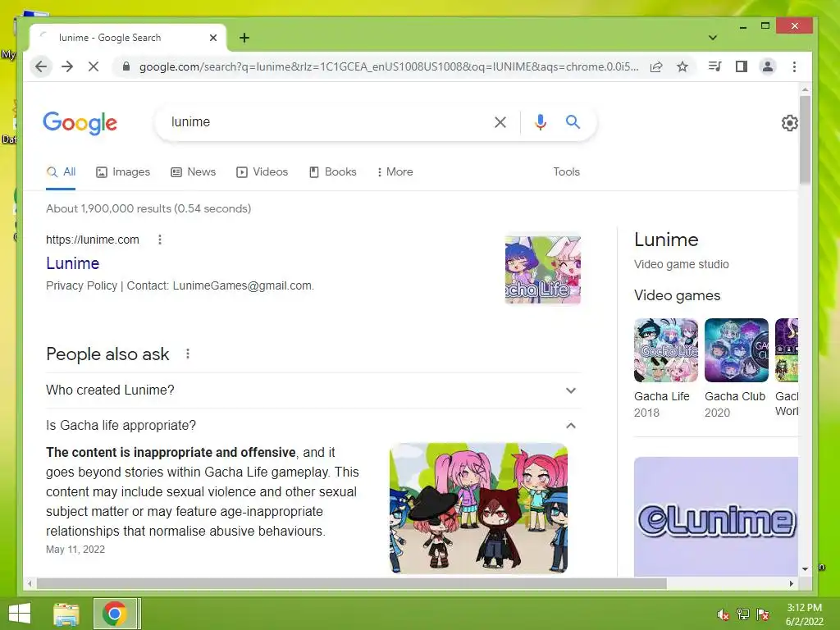Switch to the Books tab
Viewport: 840px width, 630px height.
[332, 172]
